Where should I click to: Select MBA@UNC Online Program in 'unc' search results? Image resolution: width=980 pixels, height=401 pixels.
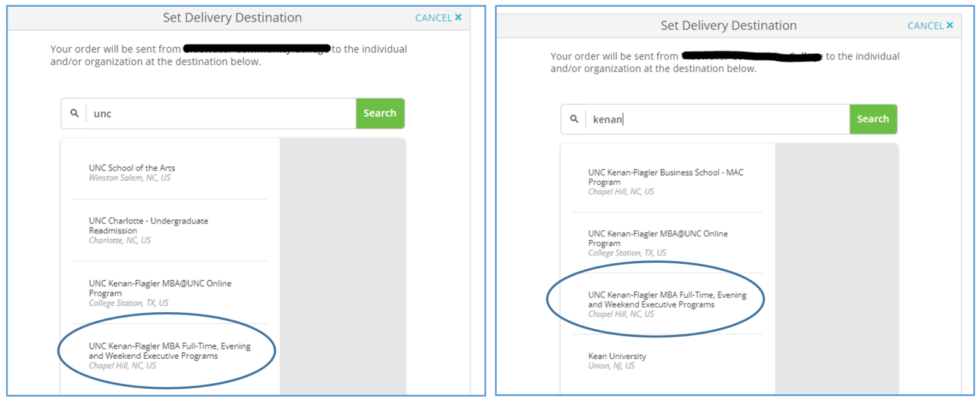(160, 288)
